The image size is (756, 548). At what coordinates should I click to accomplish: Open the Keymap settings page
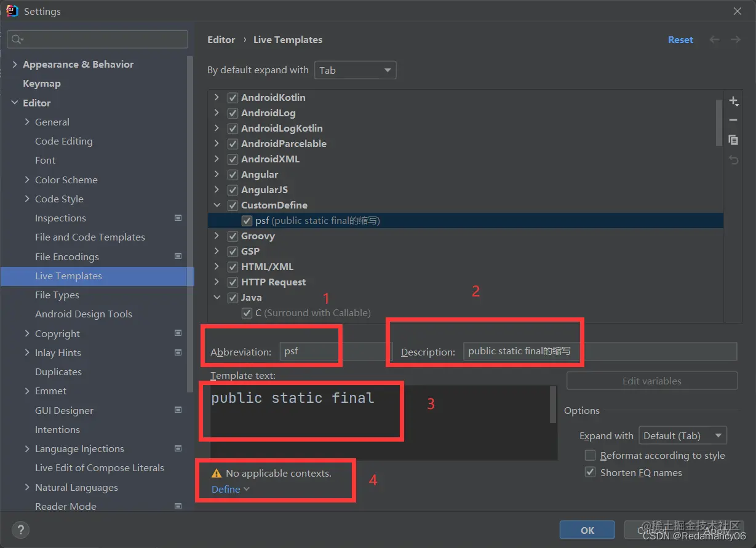click(42, 84)
